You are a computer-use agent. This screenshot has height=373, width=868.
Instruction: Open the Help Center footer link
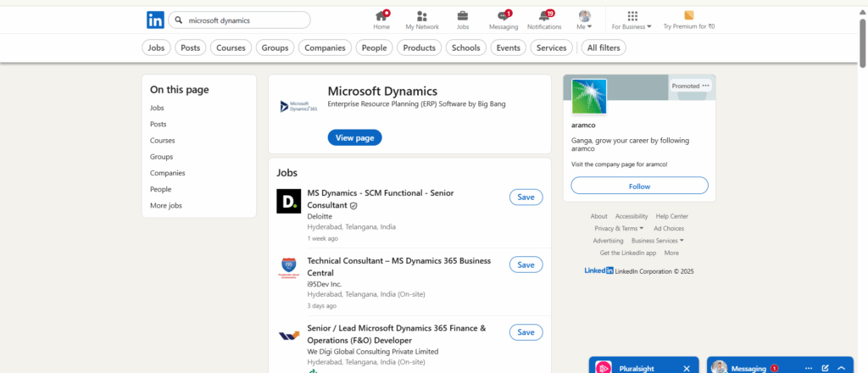(672, 216)
